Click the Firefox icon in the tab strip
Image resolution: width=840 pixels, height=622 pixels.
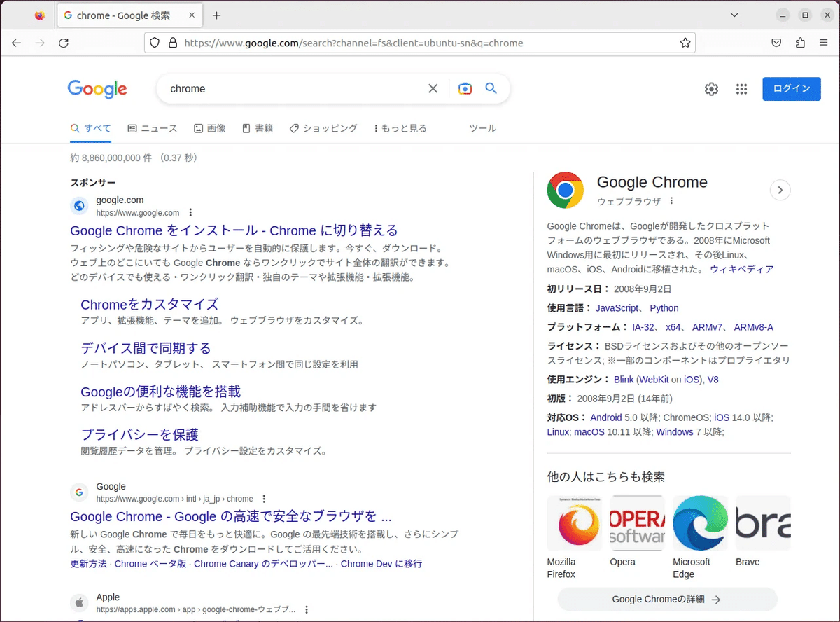tap(40, 15)
